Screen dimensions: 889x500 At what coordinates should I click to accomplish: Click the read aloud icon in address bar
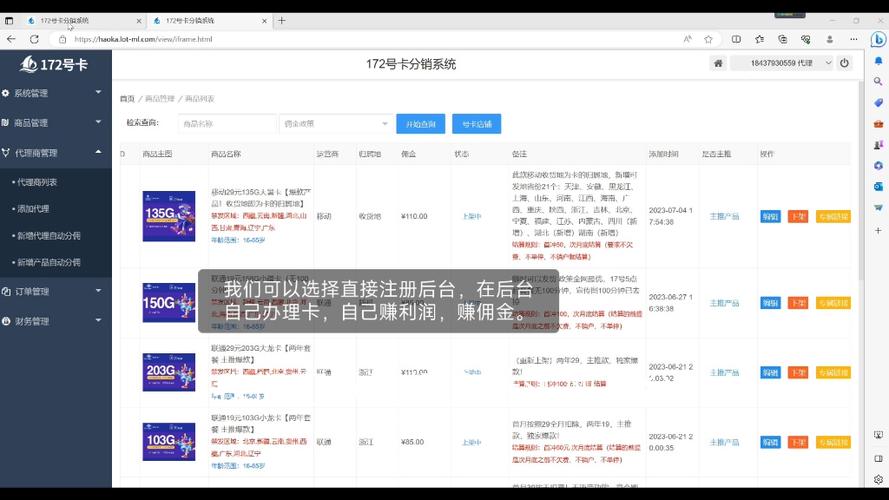687,39
